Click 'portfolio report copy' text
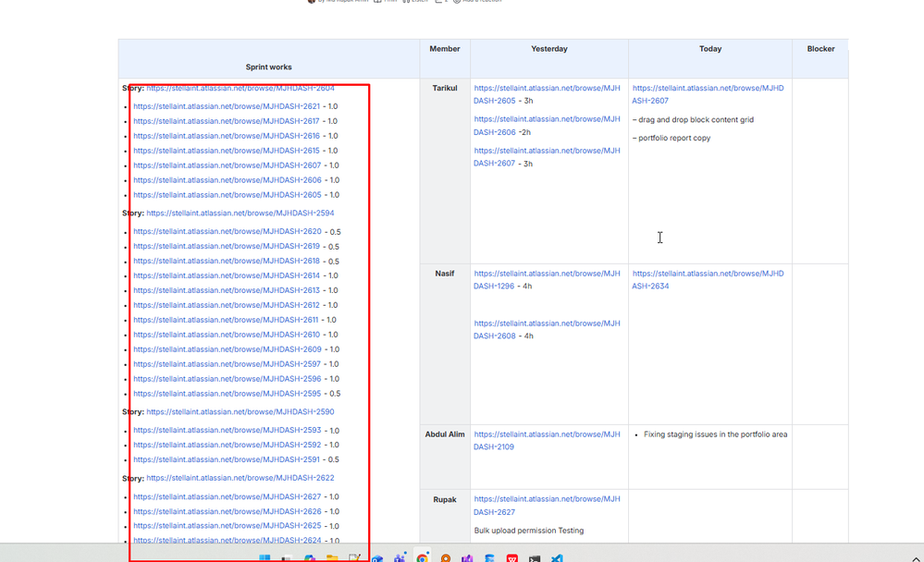924x562 pixels. 674,137
